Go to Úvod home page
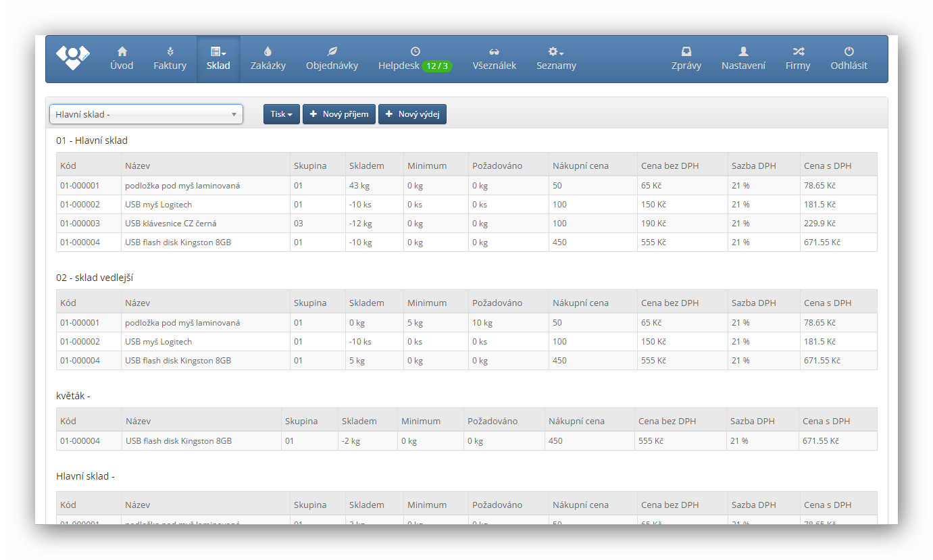933x560 pixels. pos(122,59)
